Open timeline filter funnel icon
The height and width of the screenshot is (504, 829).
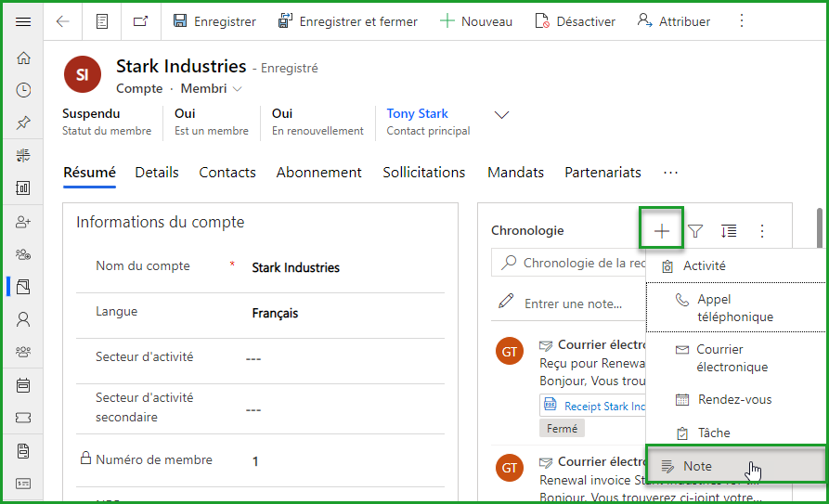click(x=695, y=231)
